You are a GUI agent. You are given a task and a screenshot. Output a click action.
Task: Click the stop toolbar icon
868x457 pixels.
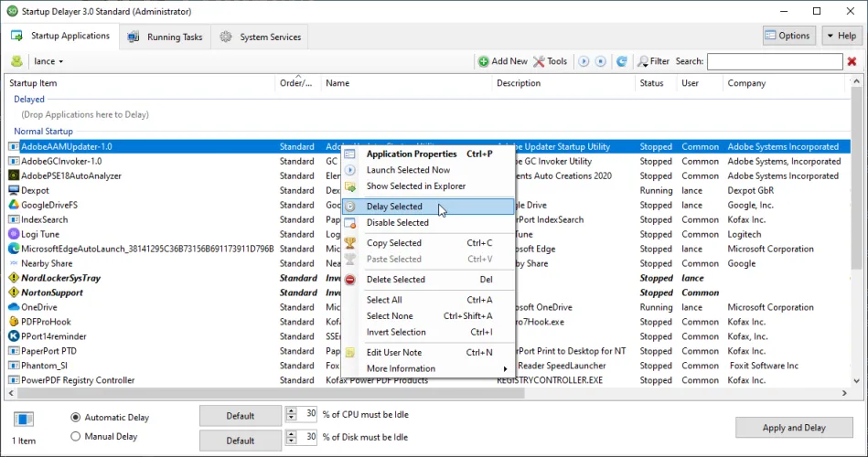point(601,61)
